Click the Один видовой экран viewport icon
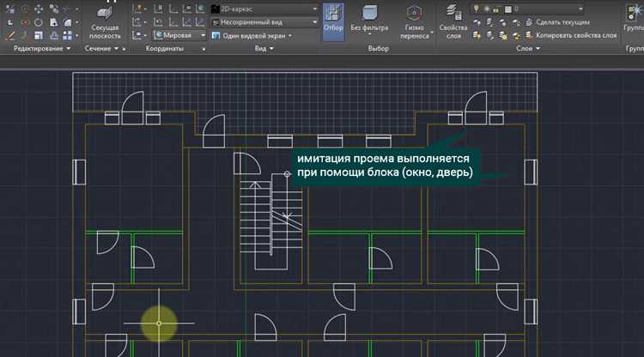The width and height of the screenshot is (644, 357). pyautogui.click(x=215, y=35)
